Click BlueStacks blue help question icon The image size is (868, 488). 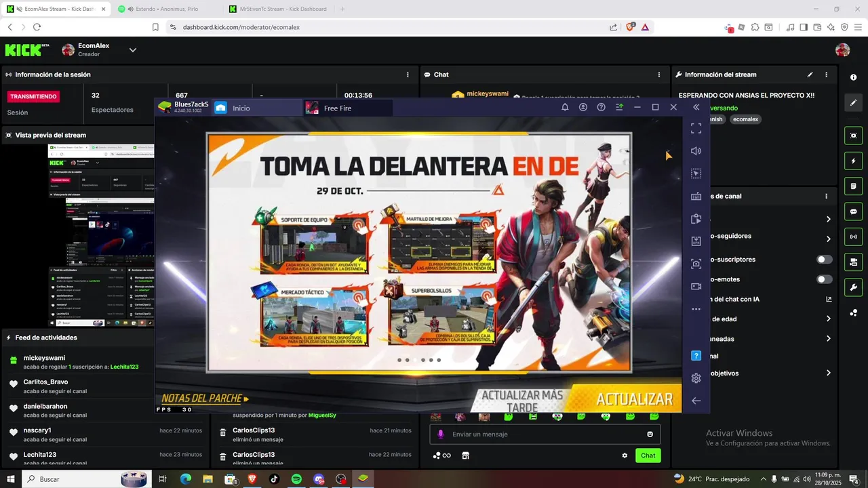point(696,355)
